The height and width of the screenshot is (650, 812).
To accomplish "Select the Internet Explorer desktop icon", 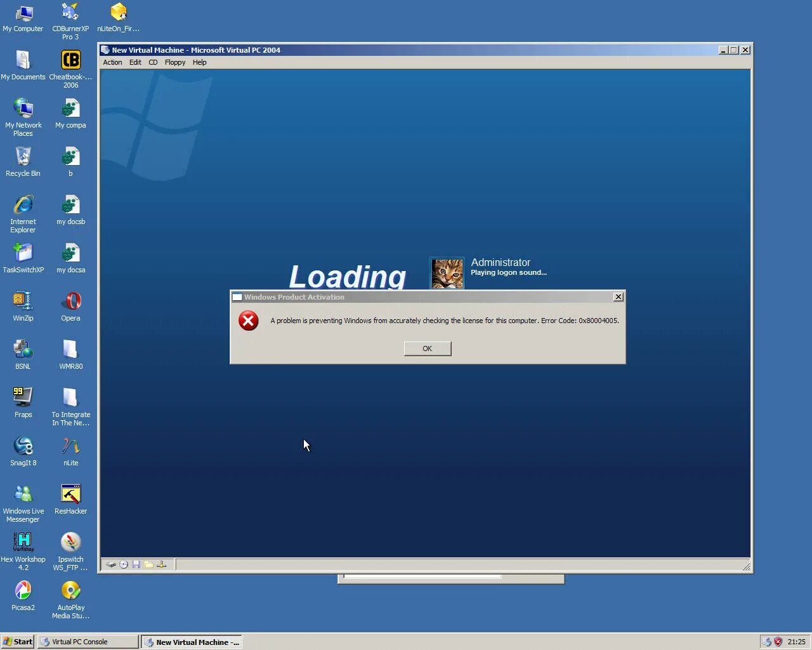I will point(23,215).
